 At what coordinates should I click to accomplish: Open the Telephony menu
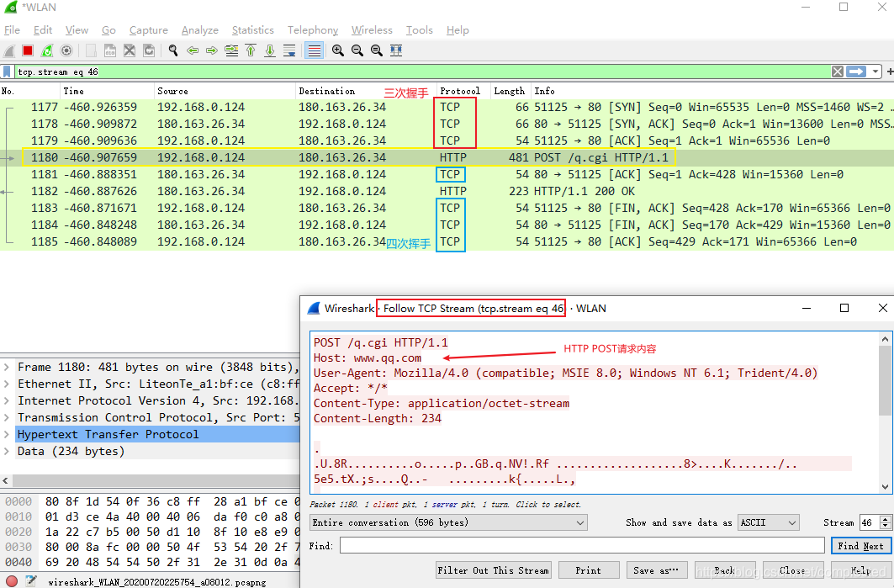pos(313,30)
